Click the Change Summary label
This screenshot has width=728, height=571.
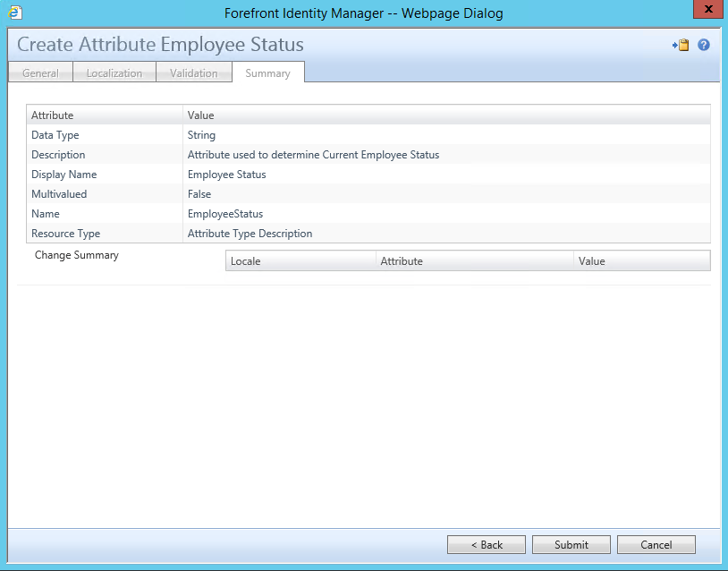(77, 255)
